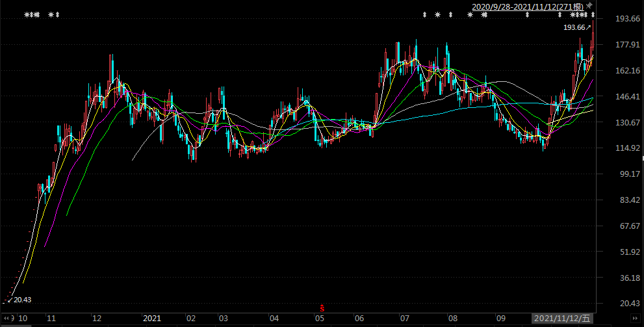Select the 12 month mark on time axis
Viewport: 644px width, 327px height.
click(96, 319)
